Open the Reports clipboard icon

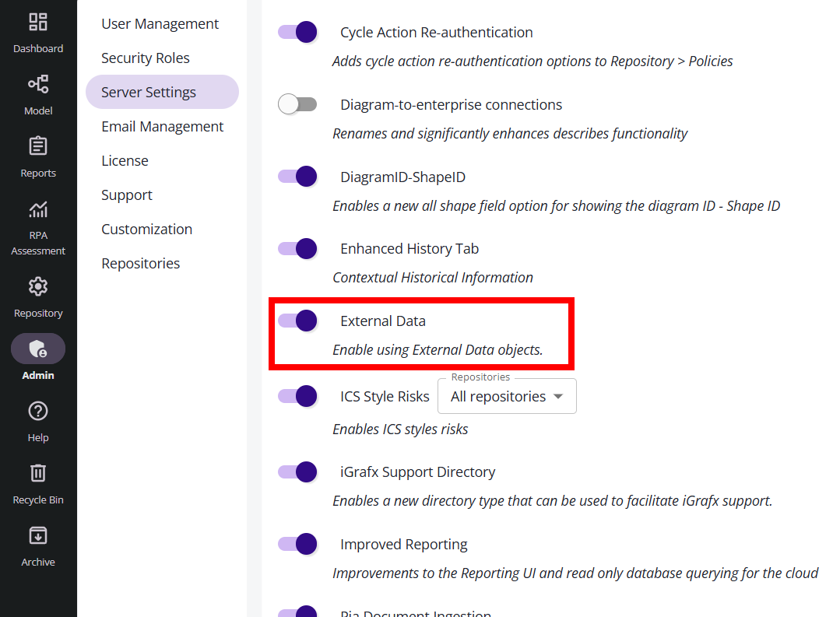click(x=38, y=146)
